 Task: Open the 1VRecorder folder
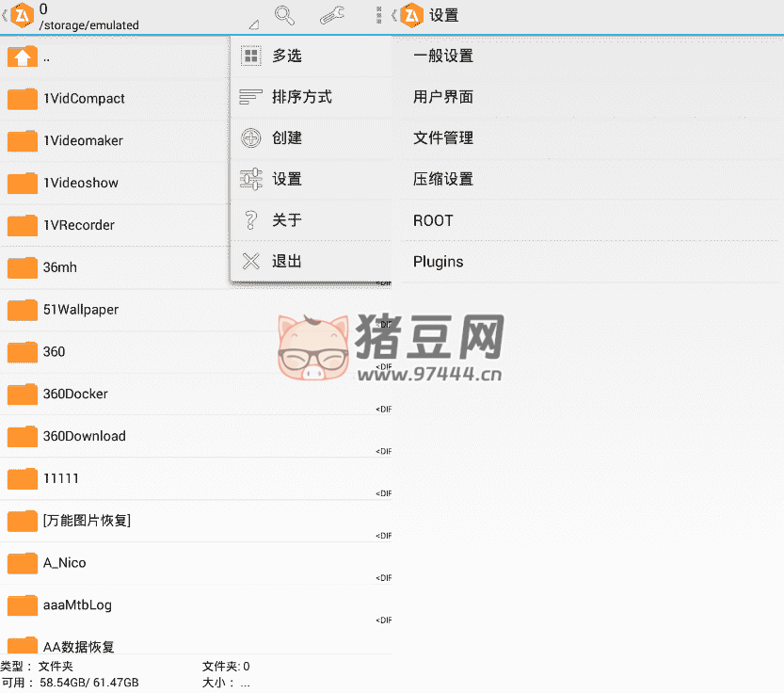115,225
